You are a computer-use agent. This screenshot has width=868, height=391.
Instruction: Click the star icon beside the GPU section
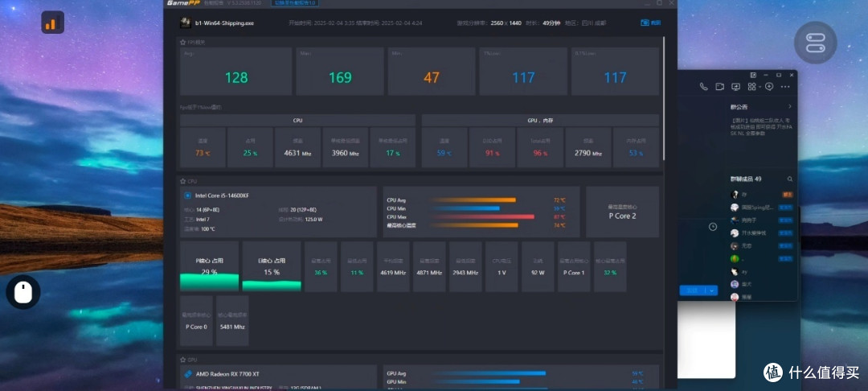[182, 360]
